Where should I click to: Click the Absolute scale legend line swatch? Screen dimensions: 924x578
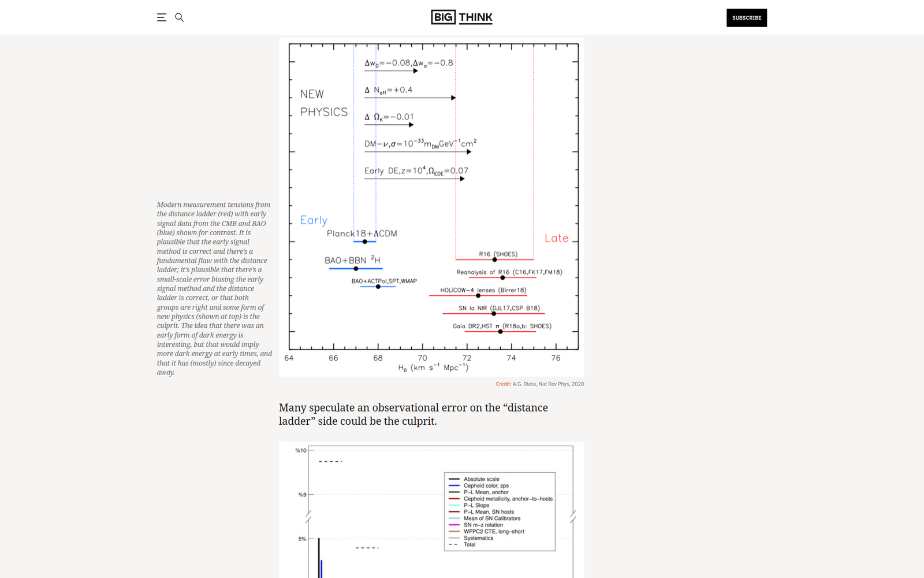454,479
